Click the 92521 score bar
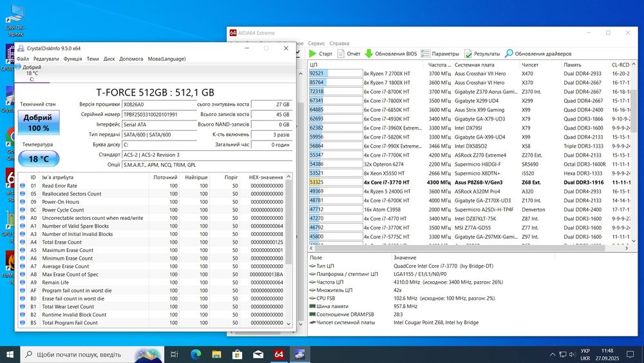The image size is (644, 363). coord(336,74)
